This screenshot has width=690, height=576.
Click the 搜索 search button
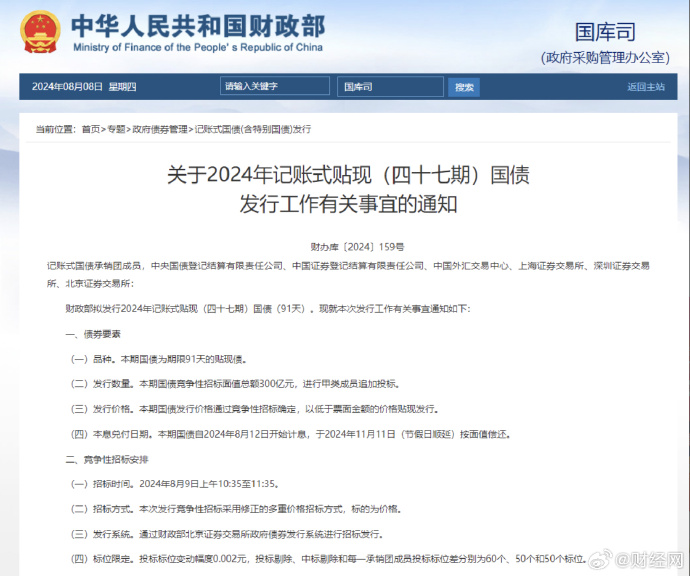[x=464, y=87]
